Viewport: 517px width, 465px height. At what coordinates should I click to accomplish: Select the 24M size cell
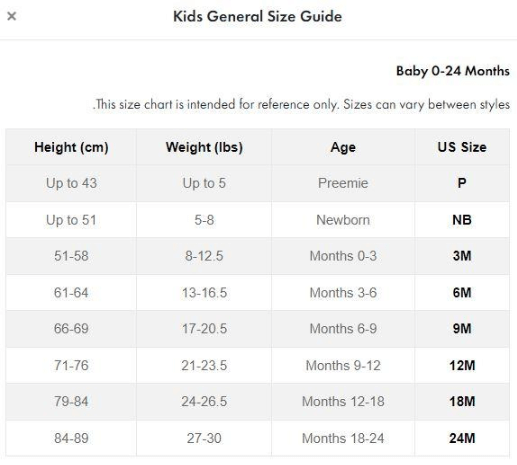[462, 438]
